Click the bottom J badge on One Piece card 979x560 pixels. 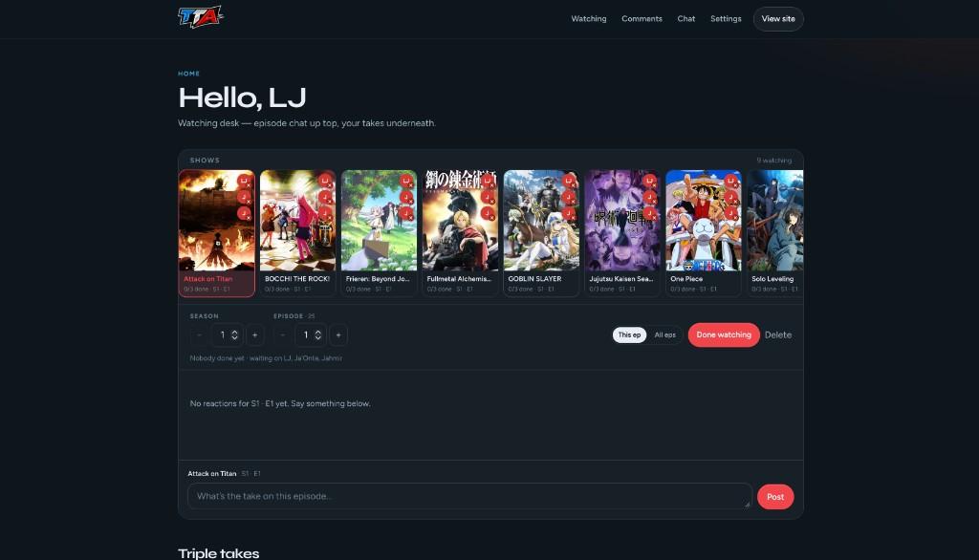pos(731,213)
